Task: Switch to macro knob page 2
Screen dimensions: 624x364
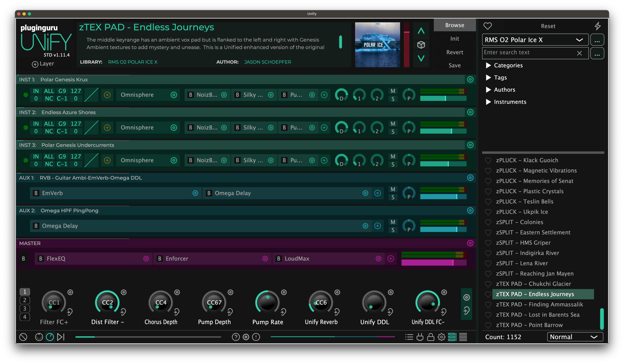Action: click(x=25, y=300)
